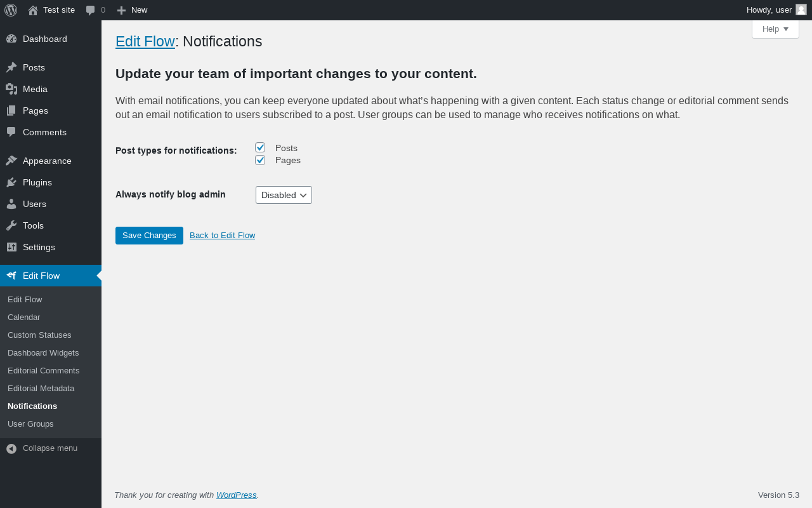Expand the Help panel tab

tap(775, 29)
